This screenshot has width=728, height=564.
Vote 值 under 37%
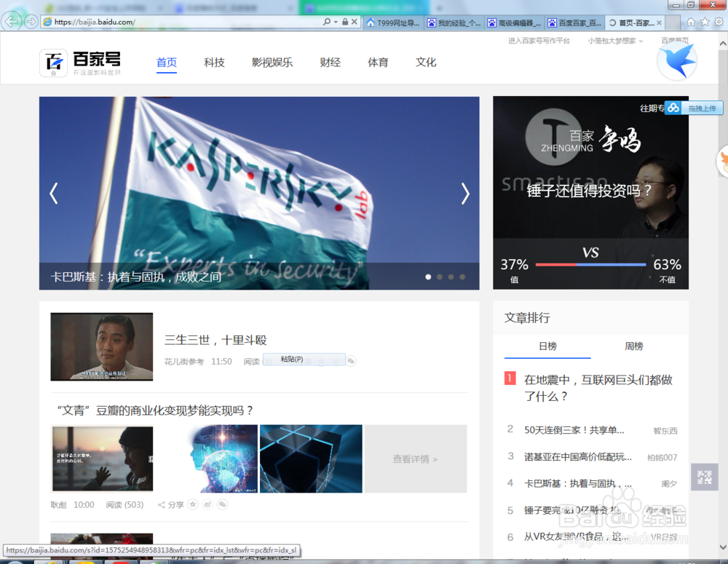coord(515,279)
